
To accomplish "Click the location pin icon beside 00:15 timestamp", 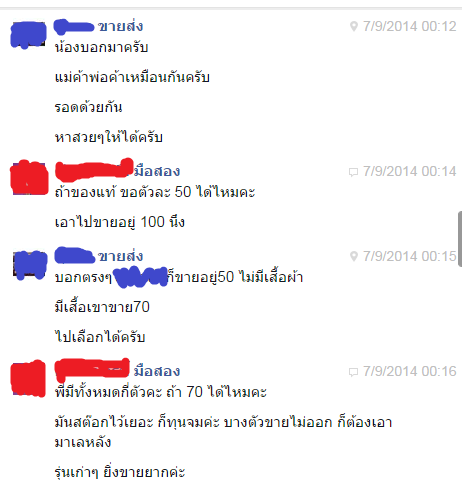I will point(354,256).
